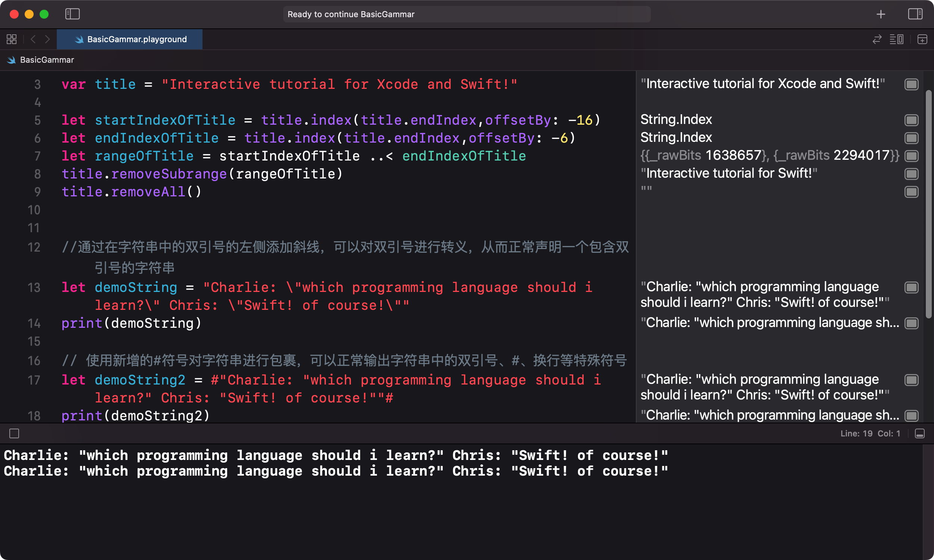Show quick look for "Interactive tutorial for Swift!" result

pos(911,174)
